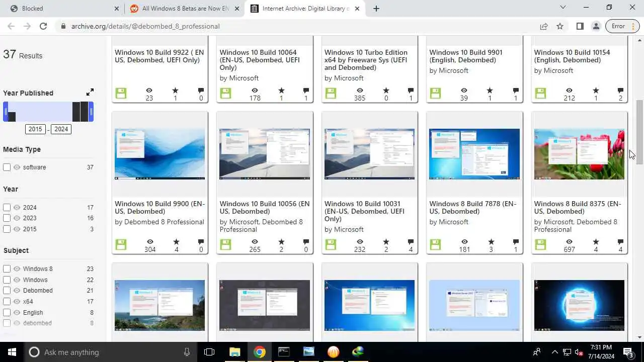The height and width of the screenshot is (362, 644).
Task: Open the Chrome side panel icon
Action: pos(580,26)
